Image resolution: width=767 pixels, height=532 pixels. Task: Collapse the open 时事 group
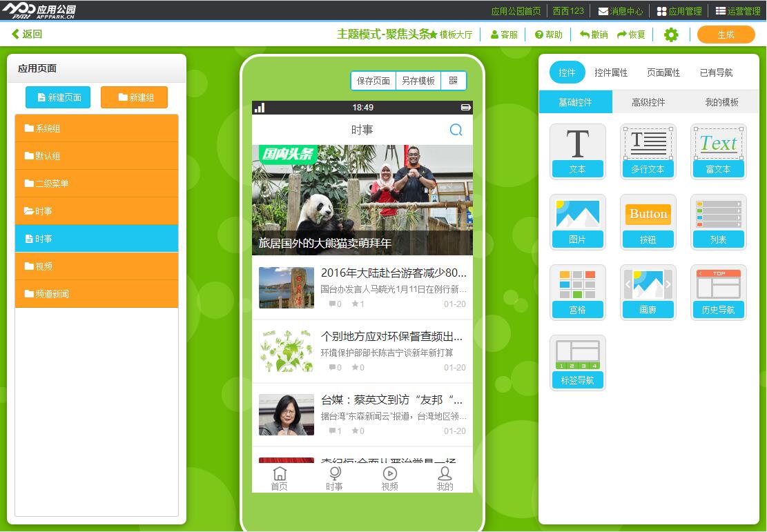(x=97, y=211)
